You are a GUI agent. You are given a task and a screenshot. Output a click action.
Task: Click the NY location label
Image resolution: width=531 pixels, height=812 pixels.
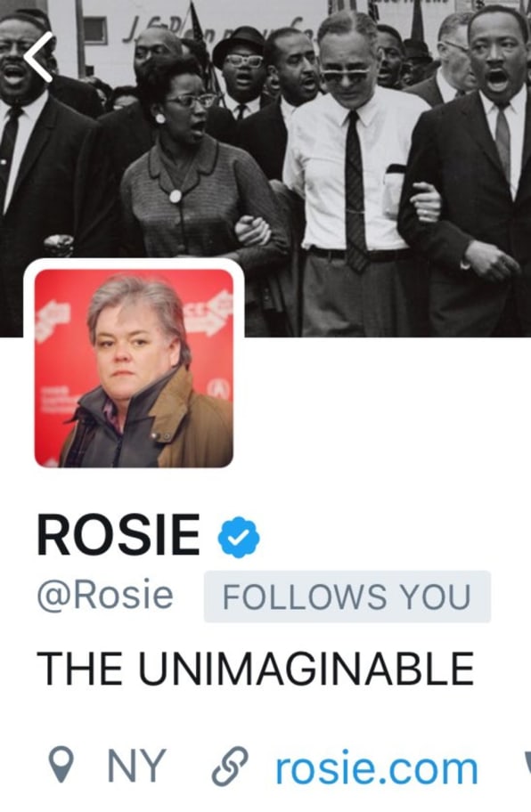click(136, 766)
